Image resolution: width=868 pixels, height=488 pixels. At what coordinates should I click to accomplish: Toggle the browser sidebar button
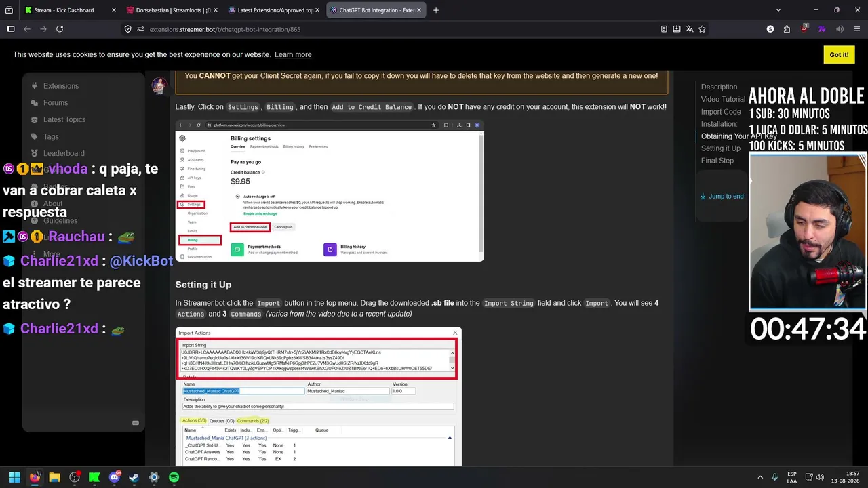tap(11, 29)
